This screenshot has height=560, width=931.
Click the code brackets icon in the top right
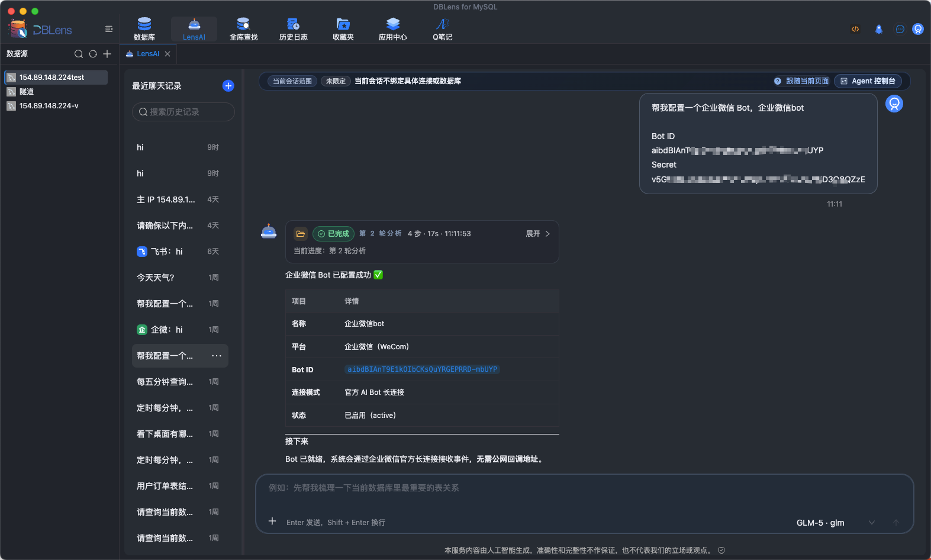coord(855,29)
